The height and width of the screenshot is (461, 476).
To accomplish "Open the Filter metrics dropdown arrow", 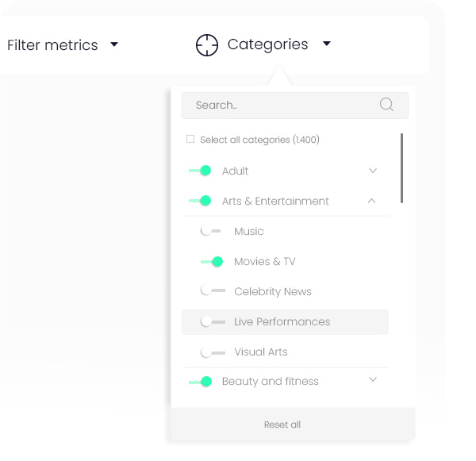I will tap(114, 44).
